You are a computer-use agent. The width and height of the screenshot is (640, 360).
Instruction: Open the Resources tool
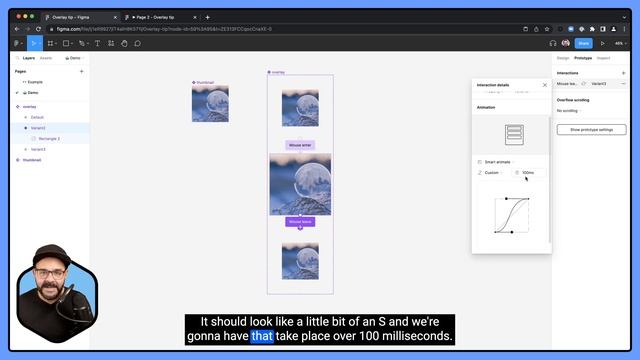[111, 43]
